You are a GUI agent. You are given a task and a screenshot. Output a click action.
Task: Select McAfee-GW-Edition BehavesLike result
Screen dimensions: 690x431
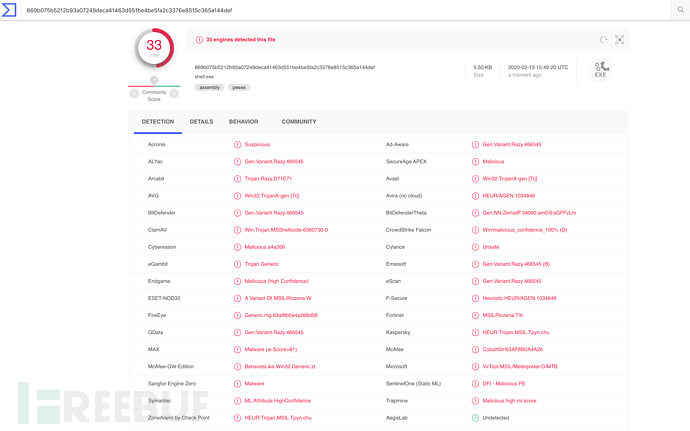[280, 366]
